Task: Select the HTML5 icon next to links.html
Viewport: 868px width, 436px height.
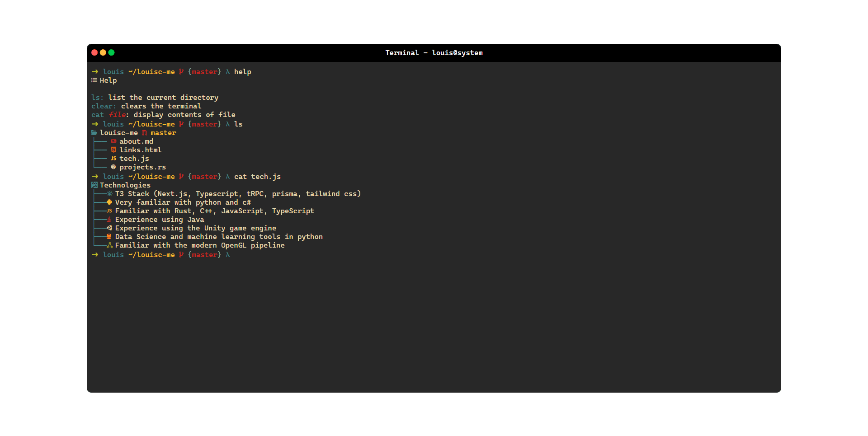Action: click(113, 150)
